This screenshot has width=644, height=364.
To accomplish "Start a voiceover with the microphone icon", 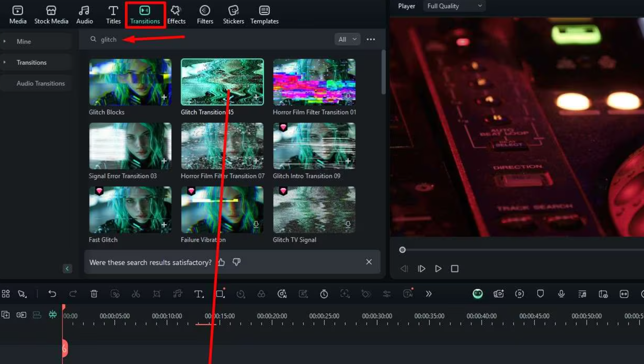I will pyautogui.click(x=561, y=294).
